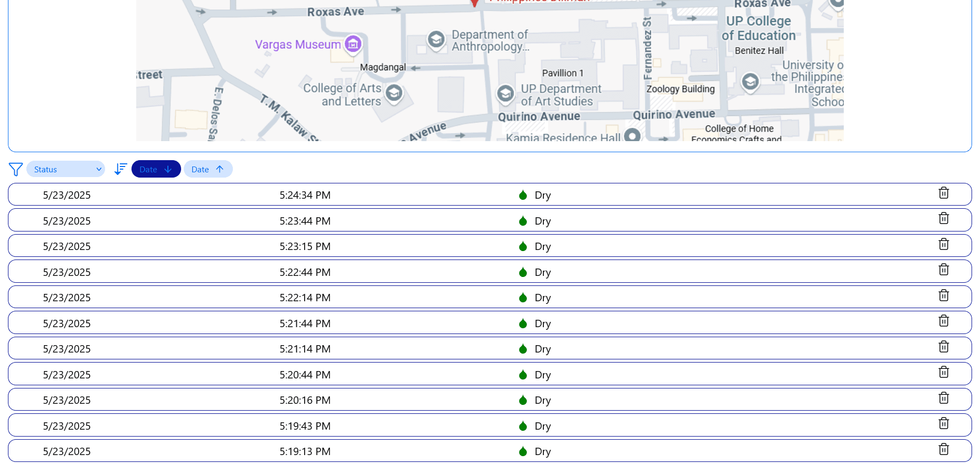Open the Status filter dropdown

(66, 169)
